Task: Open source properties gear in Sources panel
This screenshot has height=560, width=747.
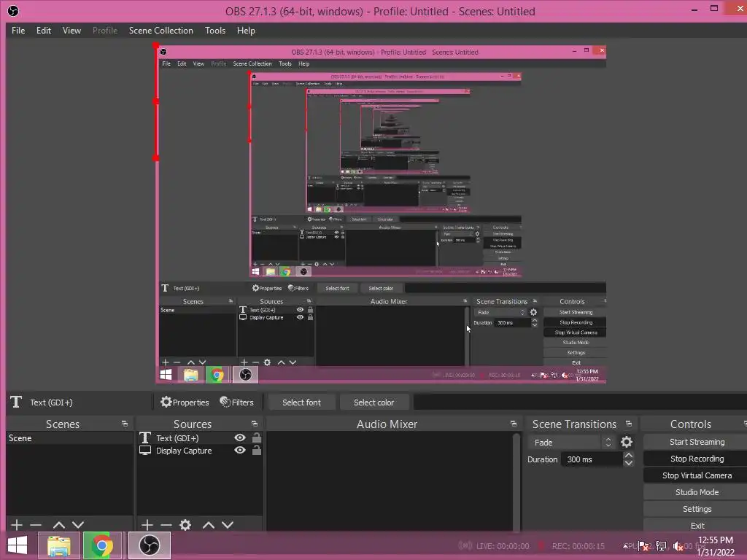Action: tap(185, 525)
